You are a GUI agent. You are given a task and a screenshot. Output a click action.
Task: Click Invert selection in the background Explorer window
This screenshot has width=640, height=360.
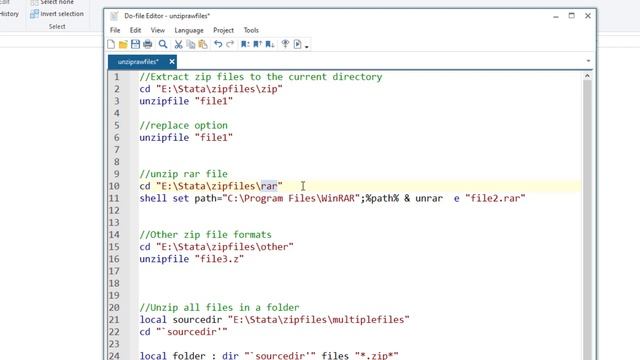pos(57,14)
